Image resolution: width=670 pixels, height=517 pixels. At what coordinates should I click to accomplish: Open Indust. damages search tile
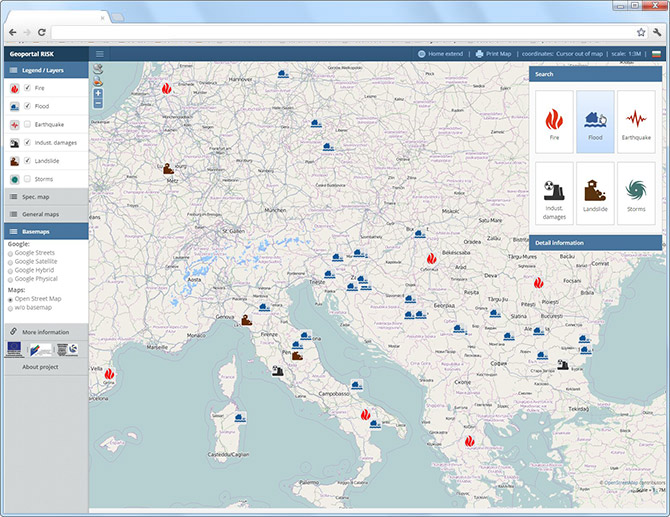[554, 193]
